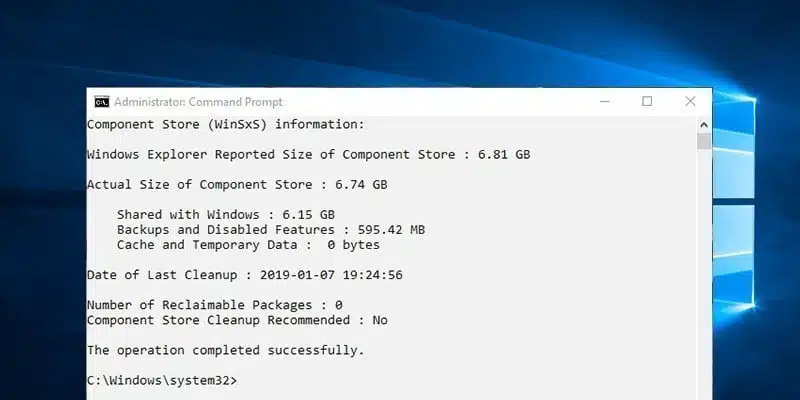Click the 'Cache and Temporary Data' line
The width and height of the screenshot is (800, 400).
pos(248,245)
